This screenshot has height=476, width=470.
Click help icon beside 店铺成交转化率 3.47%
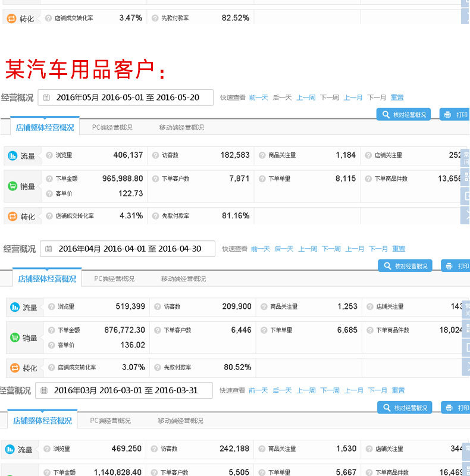48,18
